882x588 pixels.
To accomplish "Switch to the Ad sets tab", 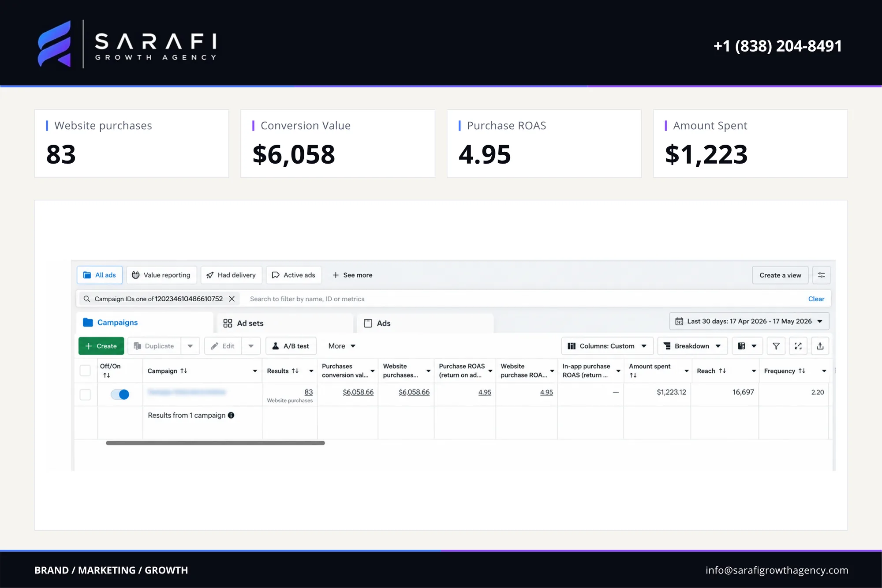I will point(285,323).
